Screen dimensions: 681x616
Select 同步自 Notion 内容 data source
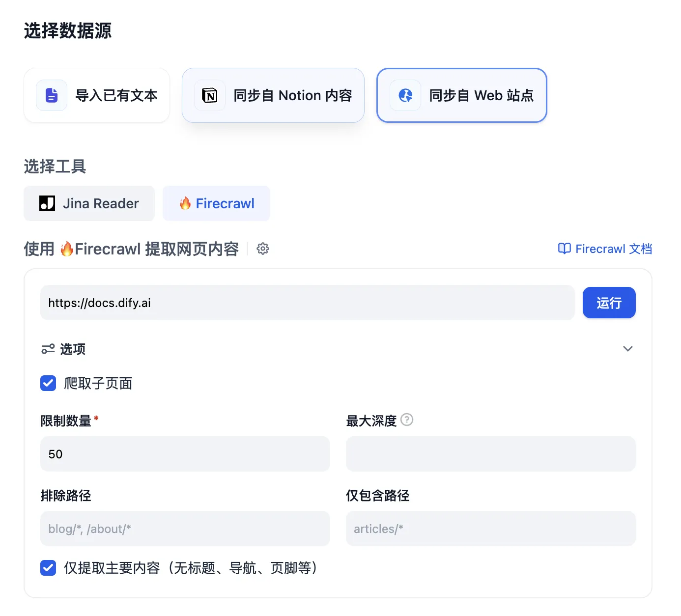coord(273,95)
